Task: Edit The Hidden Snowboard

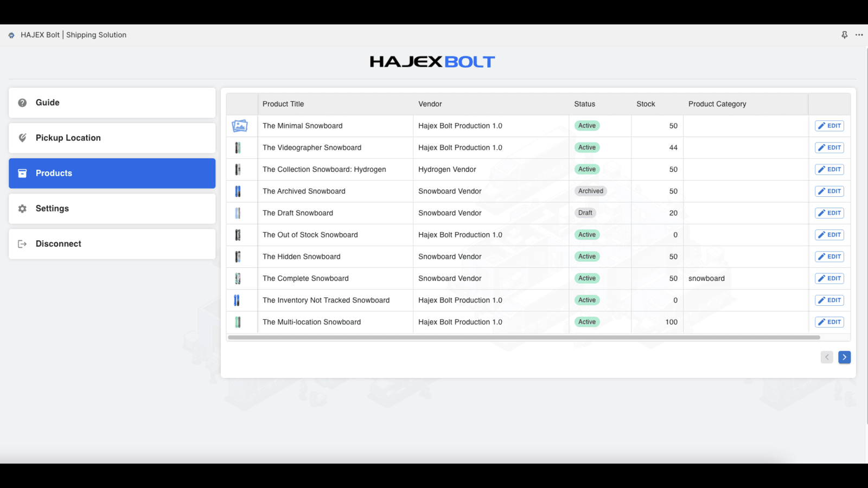Action: (829, 256)
